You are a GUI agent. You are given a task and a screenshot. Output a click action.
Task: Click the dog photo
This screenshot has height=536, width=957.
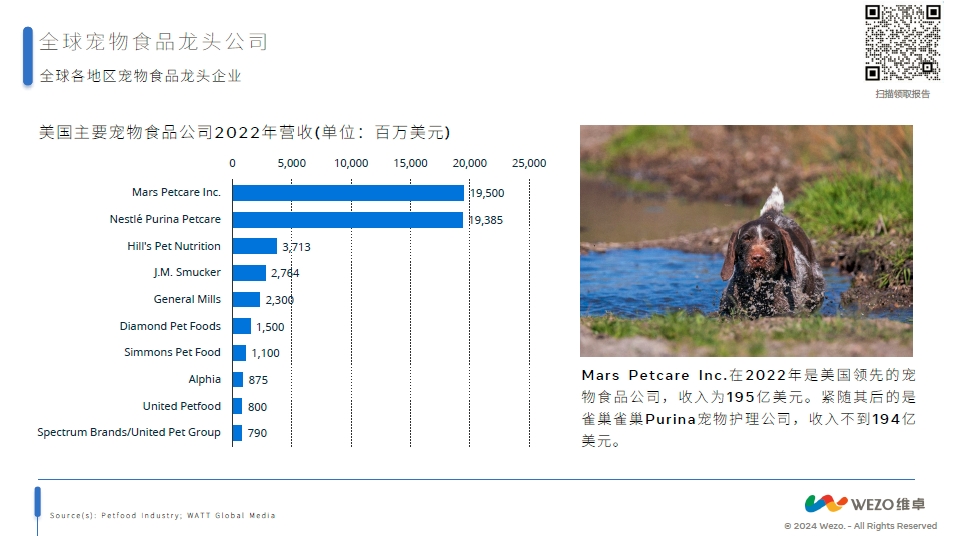click(x=746, y=241)
